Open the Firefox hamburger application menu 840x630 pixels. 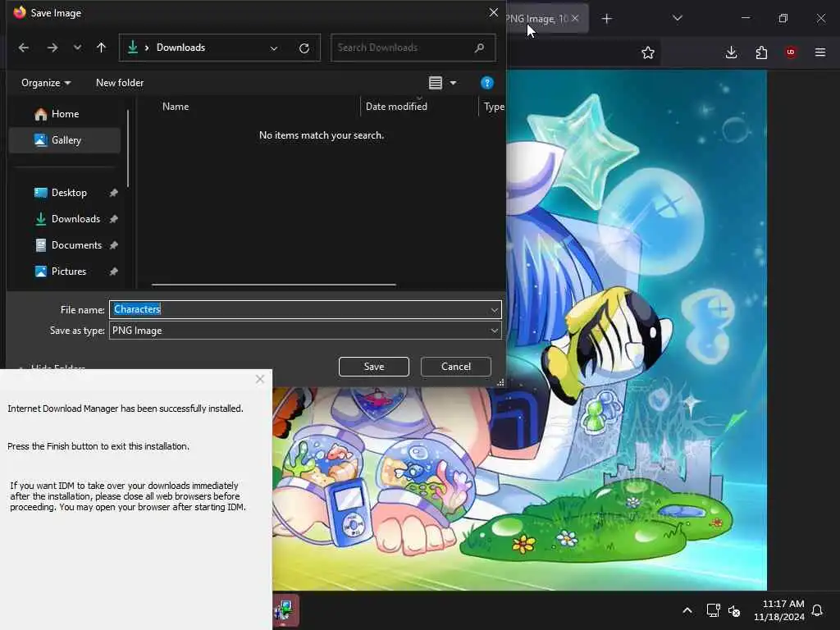(820, 52)
